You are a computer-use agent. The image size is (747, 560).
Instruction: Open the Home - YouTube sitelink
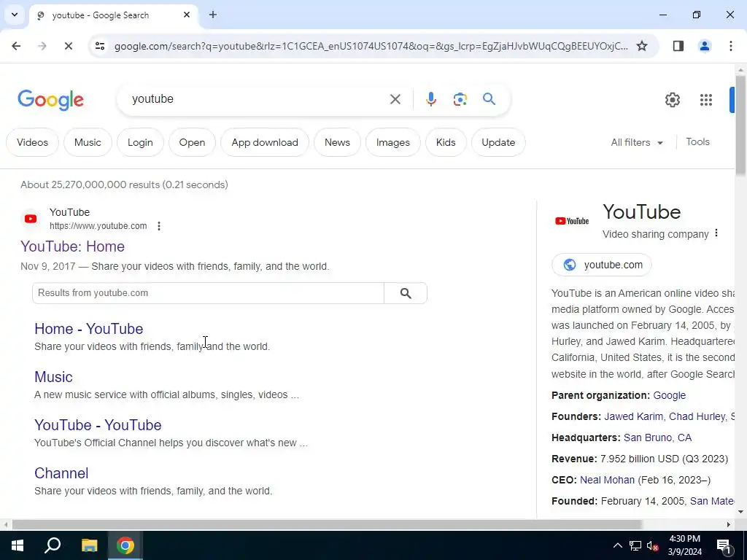pos(88,329)
